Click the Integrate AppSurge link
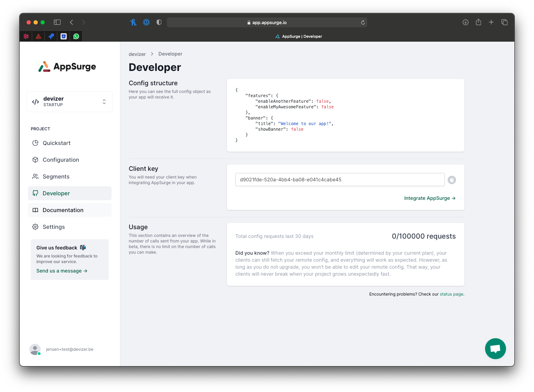The height and width of the screenshot is (392, 534). click(x=430, y=198)
